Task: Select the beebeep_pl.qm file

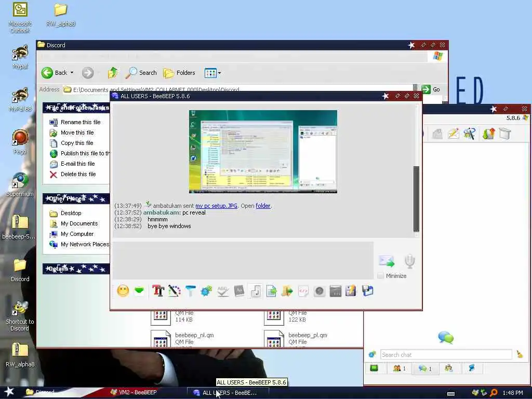Action: (x=296, y=339)
